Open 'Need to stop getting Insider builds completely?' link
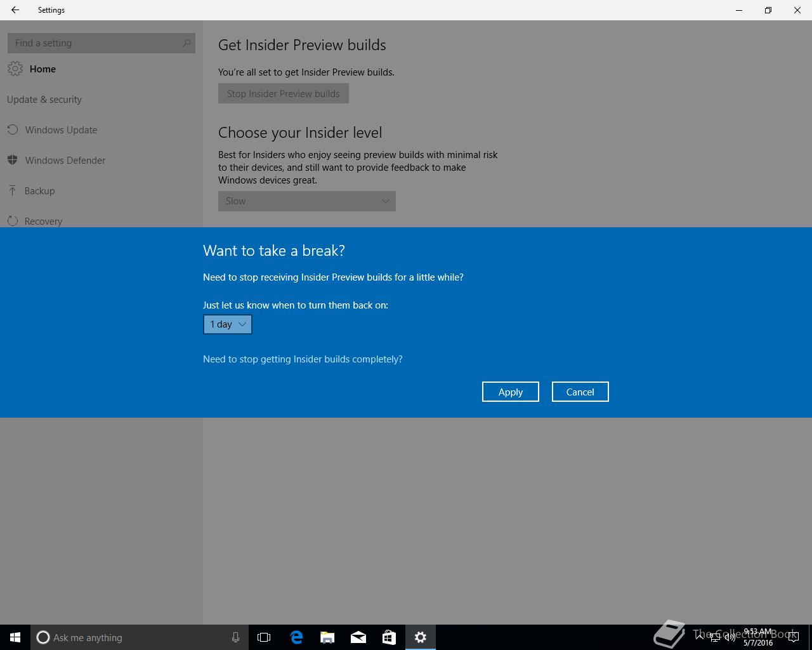812x650 pixels. (x=303, y=359)
